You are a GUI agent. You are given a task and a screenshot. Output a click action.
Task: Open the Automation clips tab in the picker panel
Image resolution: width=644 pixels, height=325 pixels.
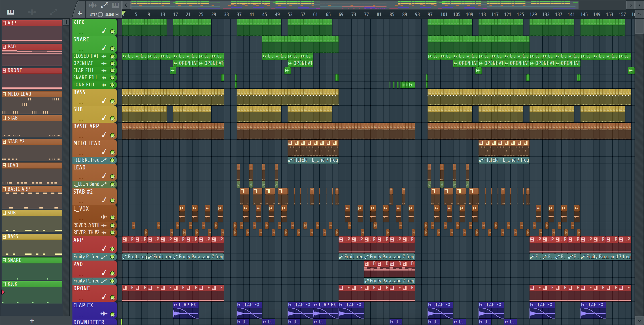tap(53, 12)
